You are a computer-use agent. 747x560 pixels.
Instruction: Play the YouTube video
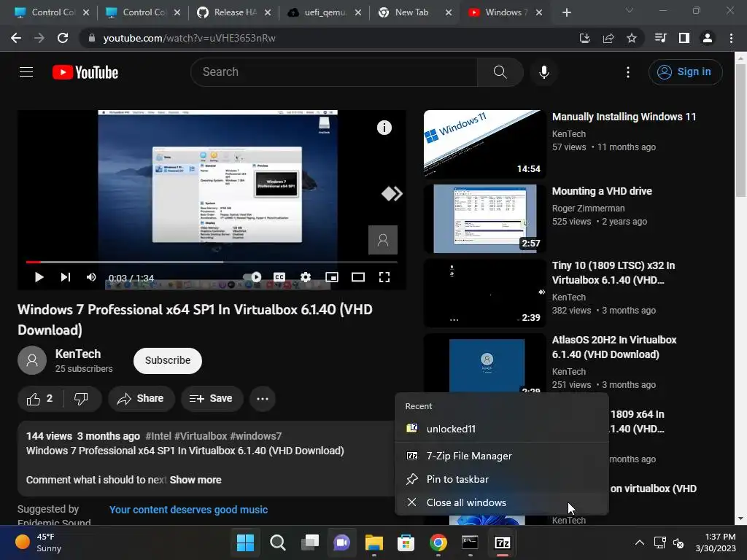click(39, 277)
